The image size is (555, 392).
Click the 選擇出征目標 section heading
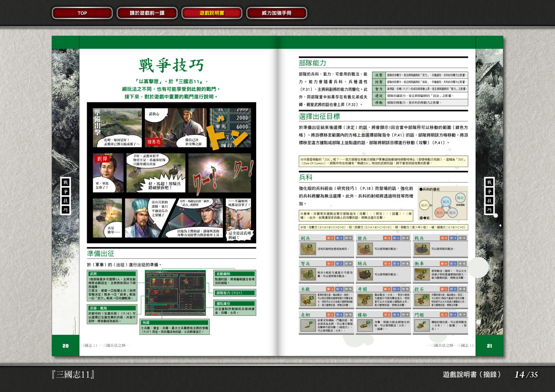(320, 116)
